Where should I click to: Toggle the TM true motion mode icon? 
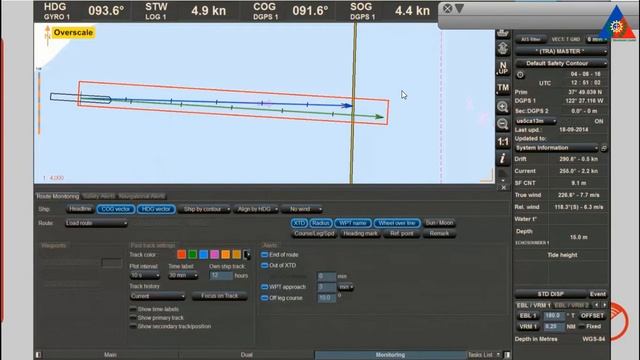click(503, 88)
